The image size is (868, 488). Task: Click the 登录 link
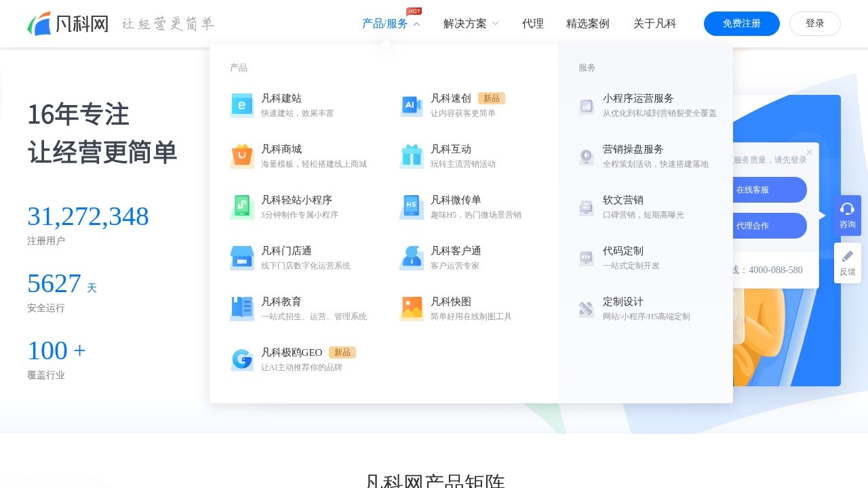(815, 23)
